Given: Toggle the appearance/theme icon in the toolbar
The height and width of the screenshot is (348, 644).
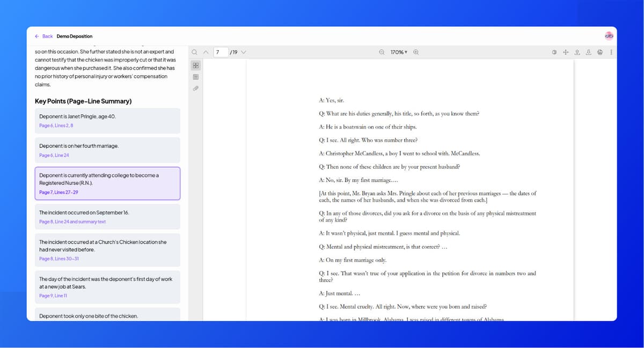Looking at the screenshot, I should (553, 52).
